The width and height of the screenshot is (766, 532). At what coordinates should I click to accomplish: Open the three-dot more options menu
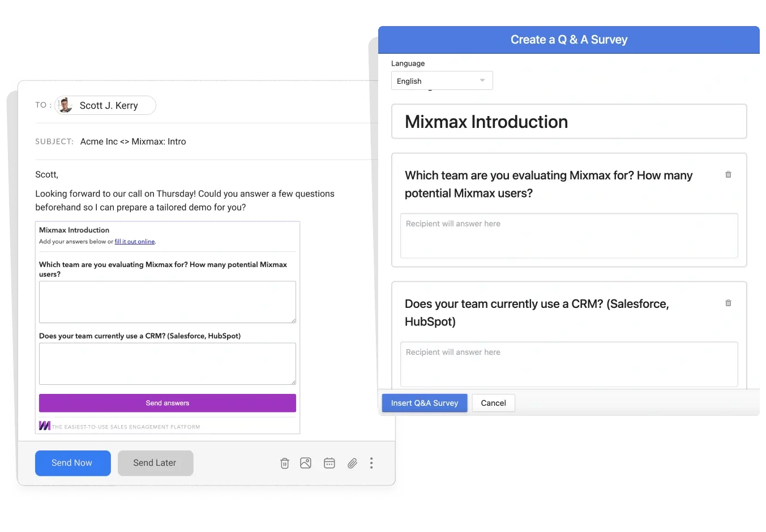371,463
